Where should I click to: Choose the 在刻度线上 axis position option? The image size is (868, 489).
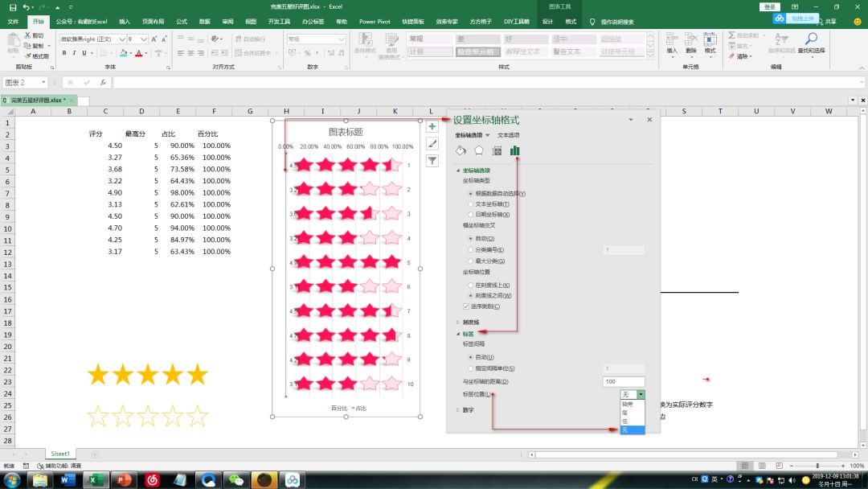coord(471,286)
